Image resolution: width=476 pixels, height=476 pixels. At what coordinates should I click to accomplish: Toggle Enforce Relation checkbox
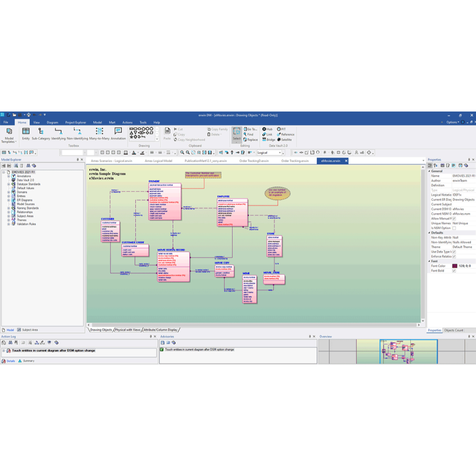[x=454, y=257]
